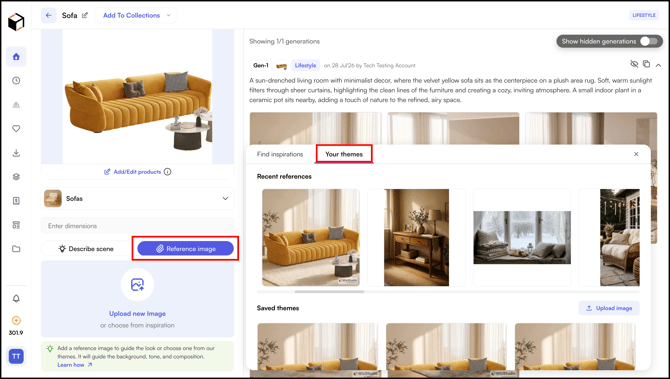The width and height of the screenshot is (670, 379).
Task: Click the app cube logo
Action: (16, 22)
